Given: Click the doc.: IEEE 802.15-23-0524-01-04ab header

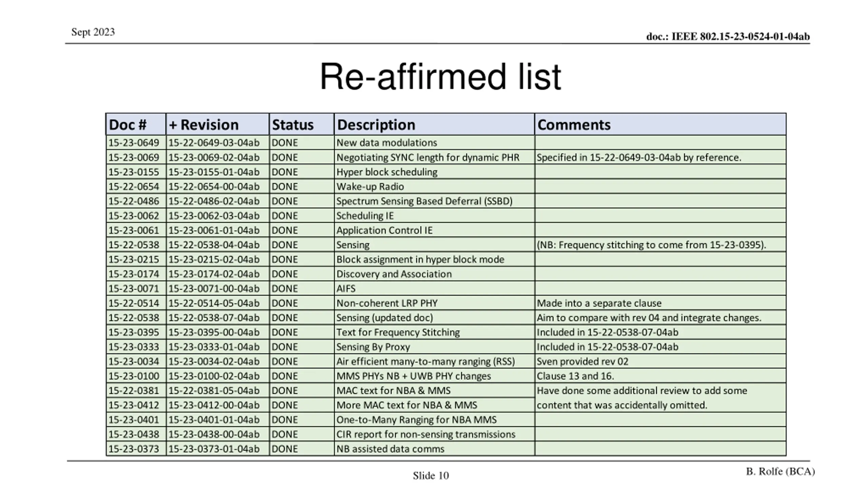Looking at the screenshot, I should click(728, 36).
